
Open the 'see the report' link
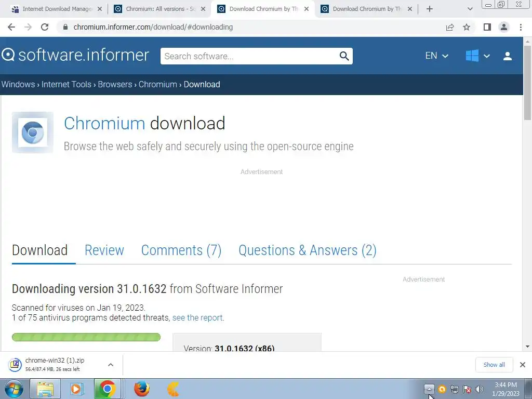pos(197,317)
